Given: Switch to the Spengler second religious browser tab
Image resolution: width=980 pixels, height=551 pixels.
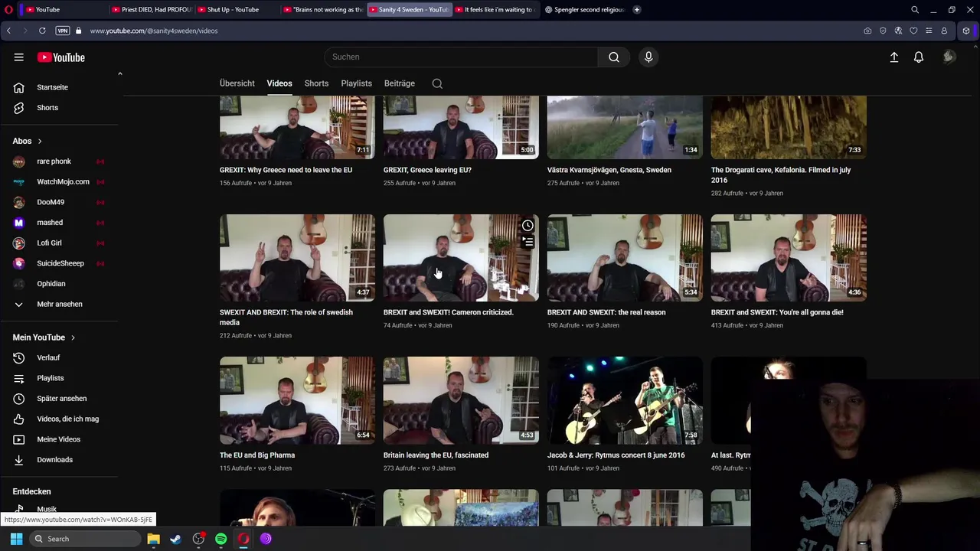Looking at the screenshot, I should 585,10.
